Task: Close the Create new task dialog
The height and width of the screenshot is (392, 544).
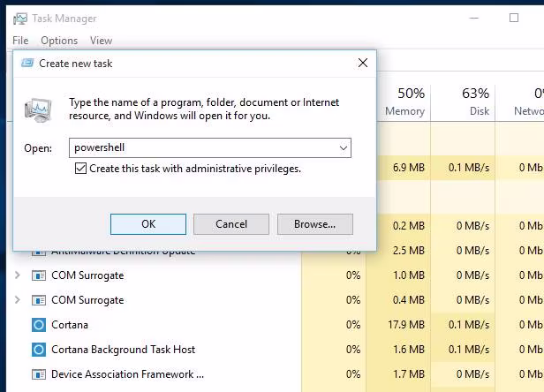Action: point(363,63)
